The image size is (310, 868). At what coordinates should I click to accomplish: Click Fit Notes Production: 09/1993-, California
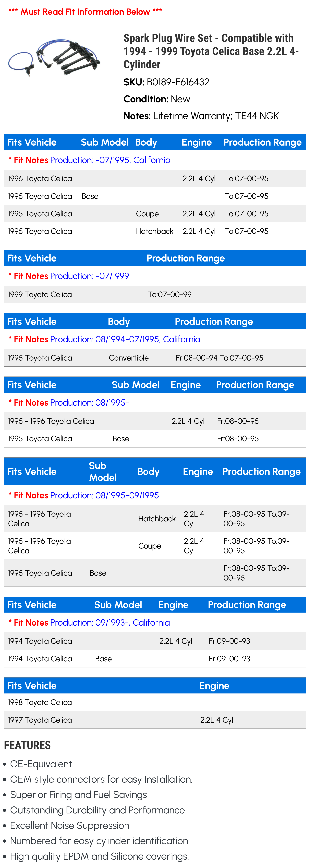pyautogui.click(x=89, y=622)
